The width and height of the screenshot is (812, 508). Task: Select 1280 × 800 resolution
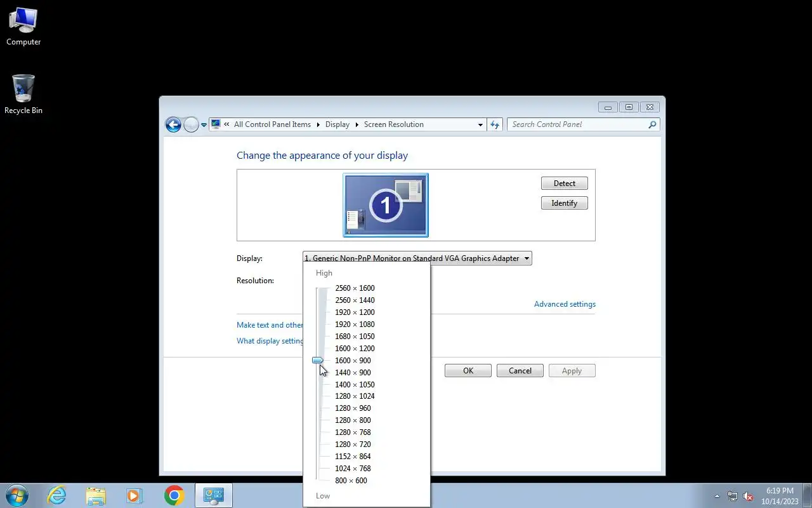tap(353, 420)
